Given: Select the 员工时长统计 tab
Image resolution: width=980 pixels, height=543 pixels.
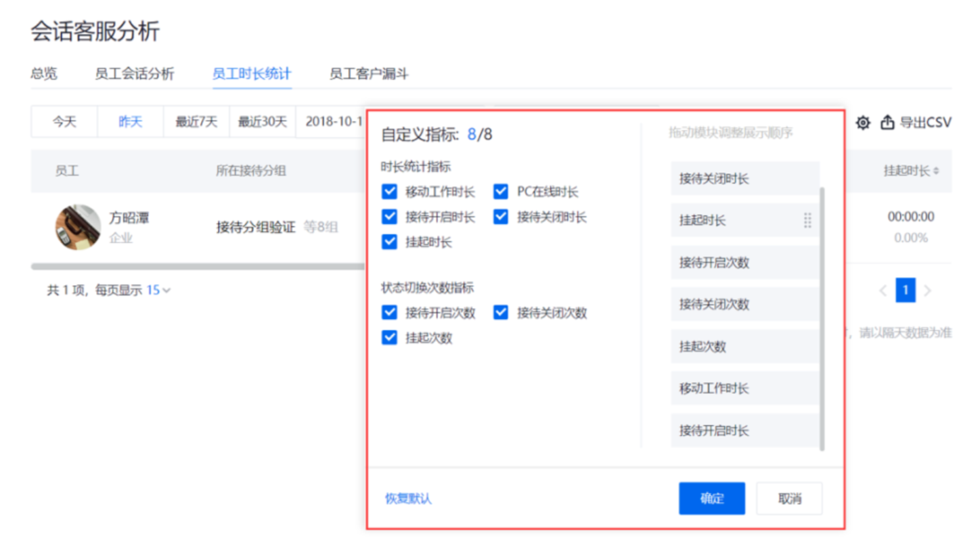Looking at the screenshot, I should coord(252,74).
